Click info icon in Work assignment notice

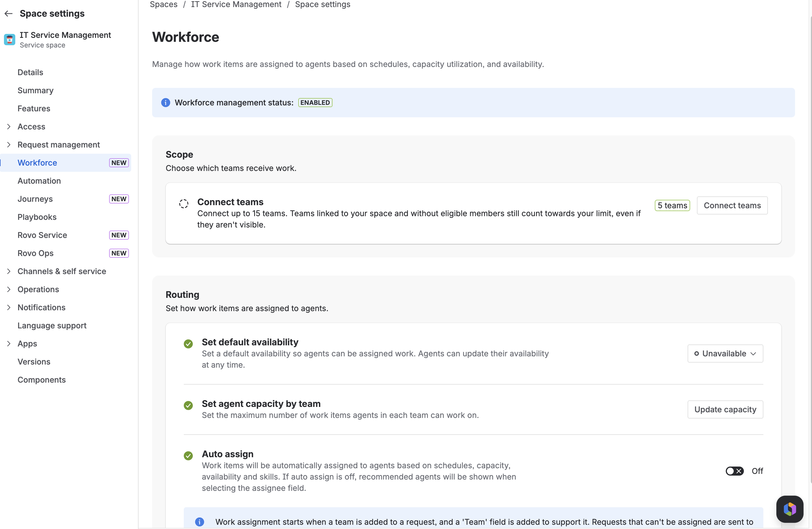click(200, 522)
